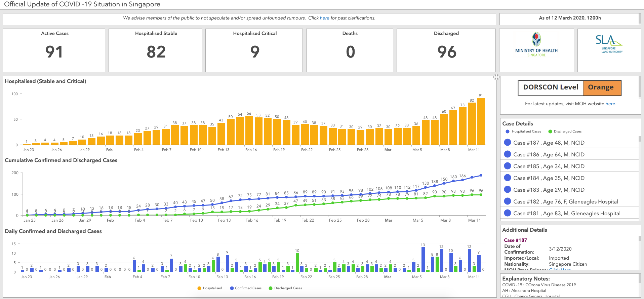Click the Hospitalised Stable 82 indicator
The image size is (644, 299).
tap(155, 50)
